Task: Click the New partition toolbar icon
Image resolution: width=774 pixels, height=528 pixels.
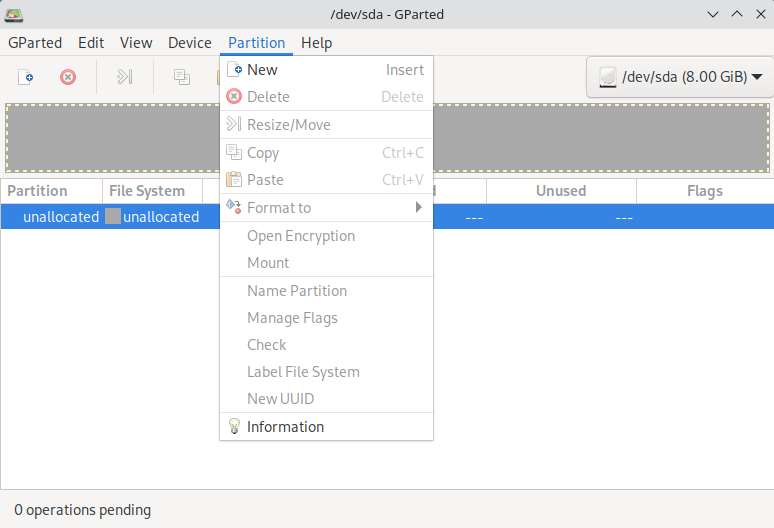Action: tap(26, 77)
